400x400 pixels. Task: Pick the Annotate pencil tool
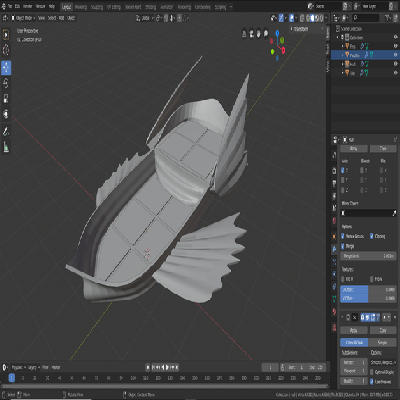(6, 131)
